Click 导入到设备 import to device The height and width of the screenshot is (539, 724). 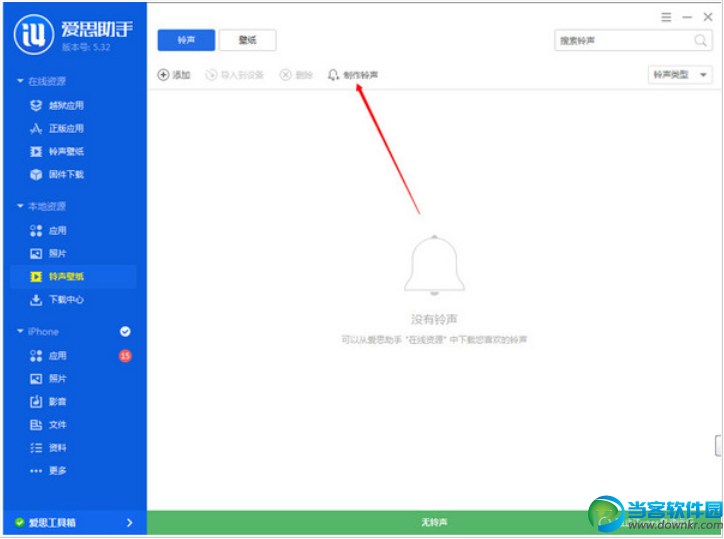tap(235, 75)
